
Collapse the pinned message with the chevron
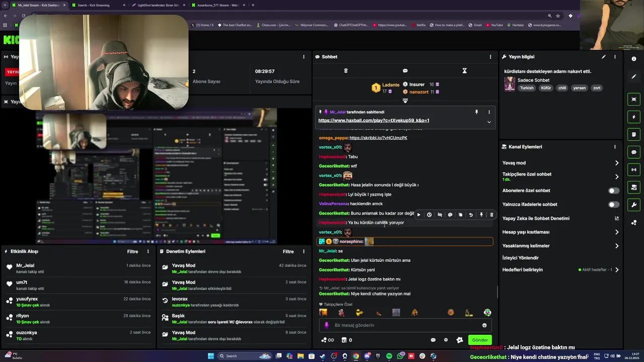(489, 122)
